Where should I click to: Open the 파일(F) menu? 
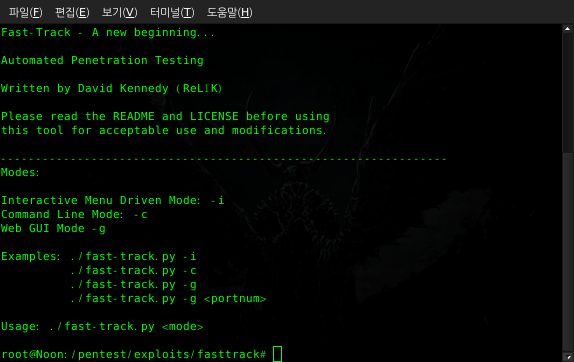click(26, 12)
